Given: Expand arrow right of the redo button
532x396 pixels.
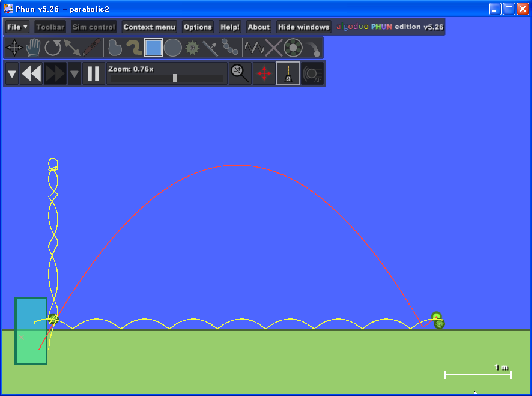Looking at the screenshot, I should pyautogui.click(x=74, y=73).
